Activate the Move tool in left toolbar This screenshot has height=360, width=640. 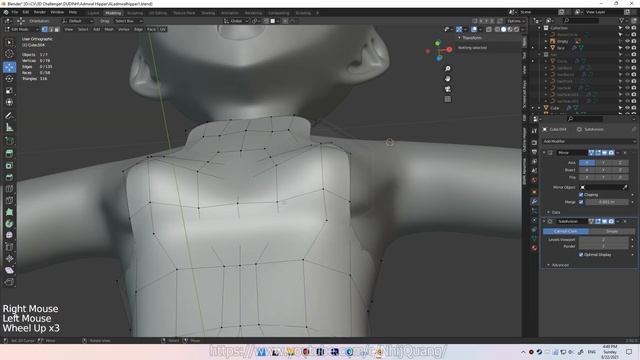pos(9,67)
